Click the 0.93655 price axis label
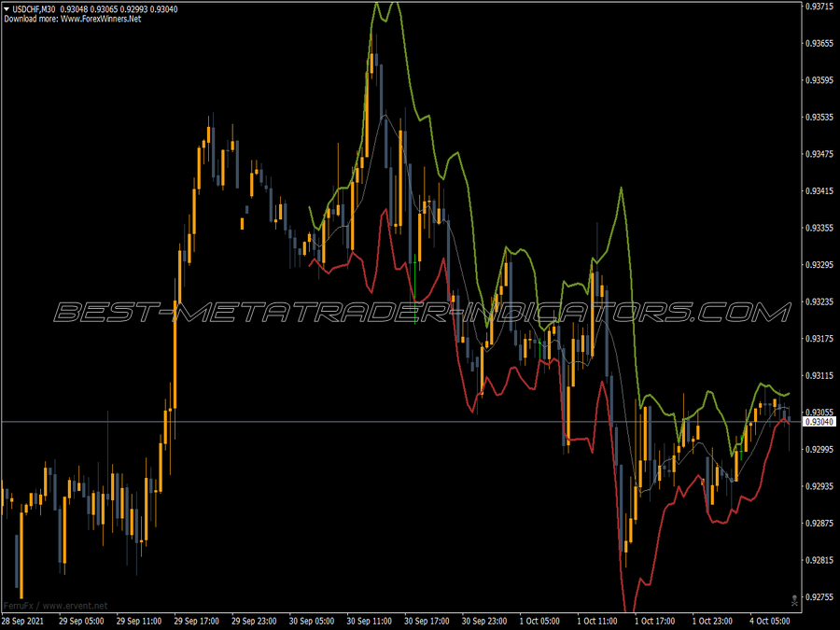 (819, 43)
